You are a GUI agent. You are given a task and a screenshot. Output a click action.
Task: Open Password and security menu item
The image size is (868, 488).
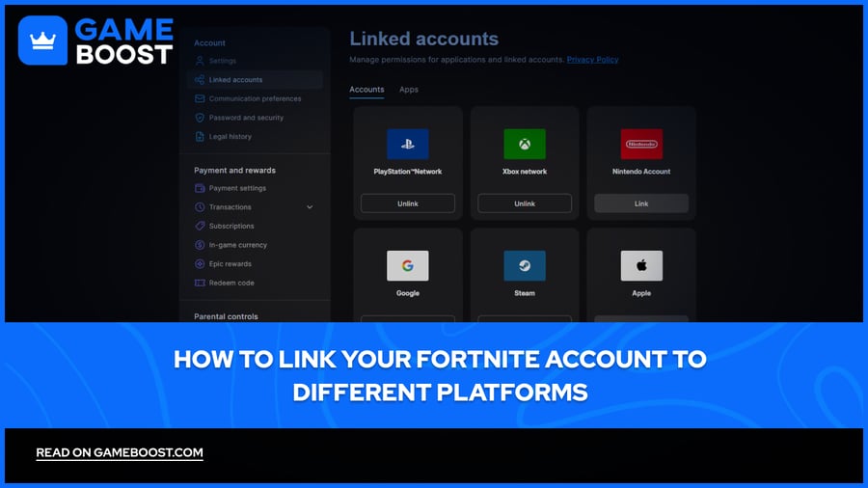pyautogui.click(x=246, y=118)
